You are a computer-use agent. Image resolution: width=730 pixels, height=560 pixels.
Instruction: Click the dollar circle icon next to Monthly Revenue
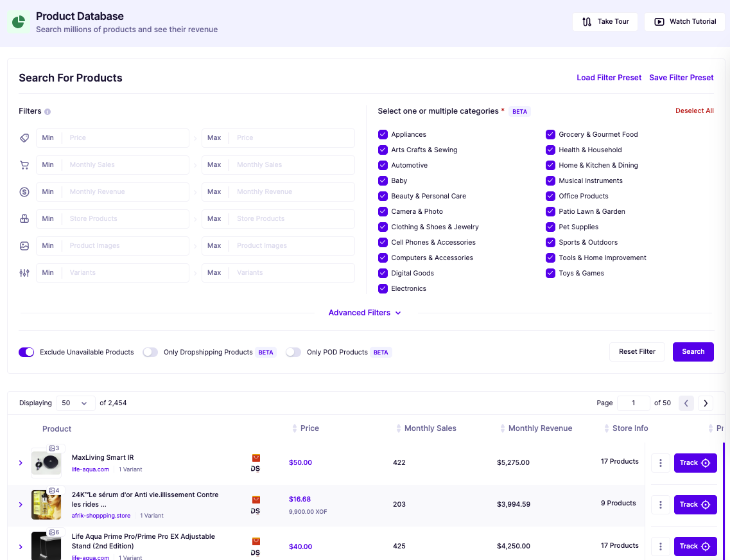pyautogui.click(x=24, y=191)
